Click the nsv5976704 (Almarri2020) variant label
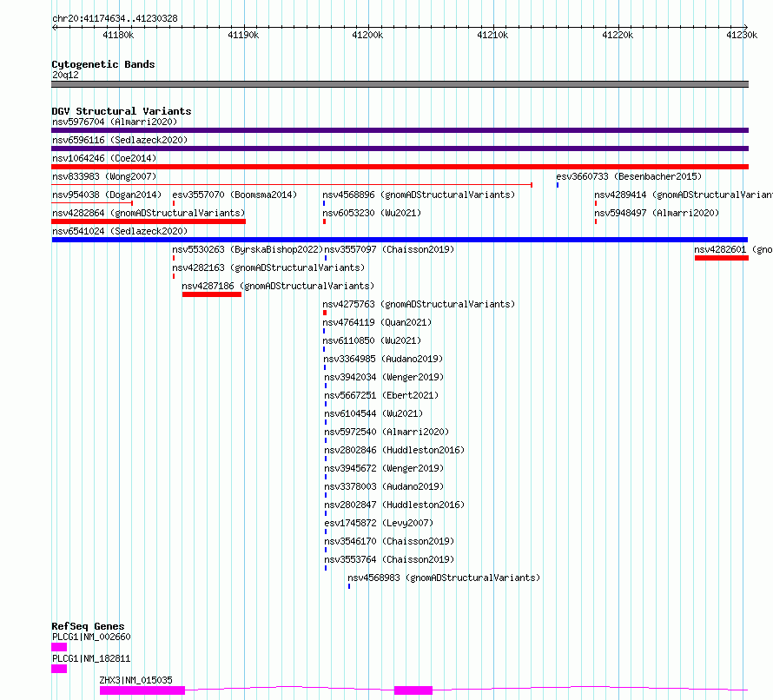773x700 pixels. coord(115,122)
